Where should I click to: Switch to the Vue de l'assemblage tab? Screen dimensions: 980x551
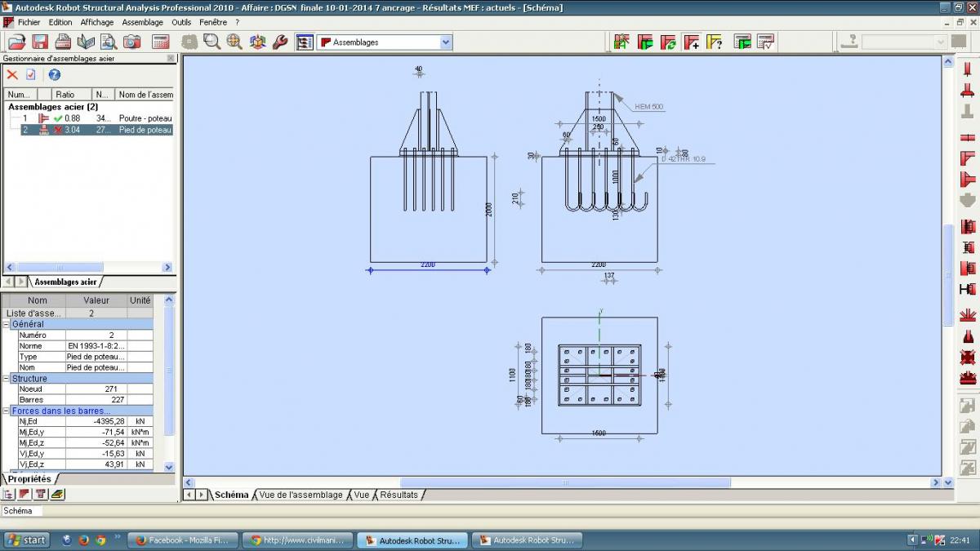[x=301, y=495]
